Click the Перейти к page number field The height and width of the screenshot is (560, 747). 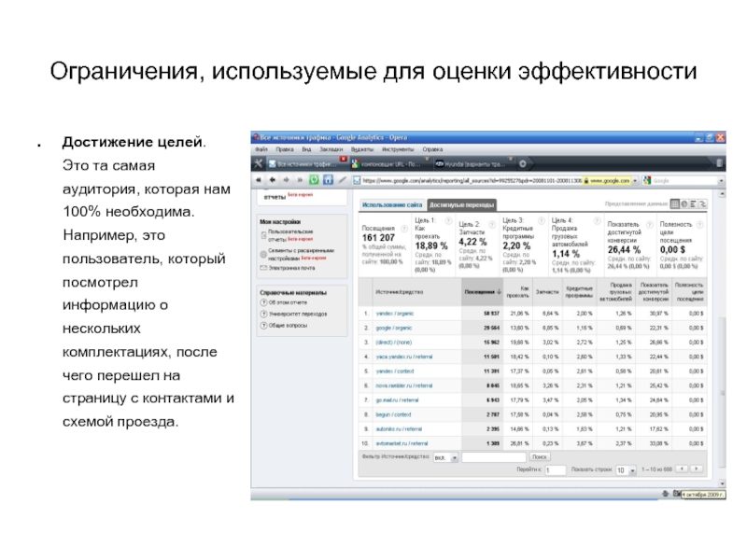[556, 470]
